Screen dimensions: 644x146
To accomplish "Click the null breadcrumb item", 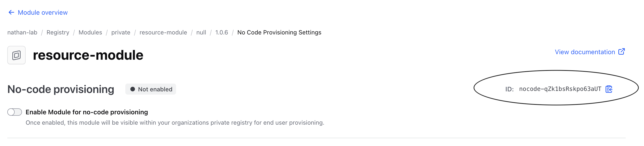I will point(201,32).
